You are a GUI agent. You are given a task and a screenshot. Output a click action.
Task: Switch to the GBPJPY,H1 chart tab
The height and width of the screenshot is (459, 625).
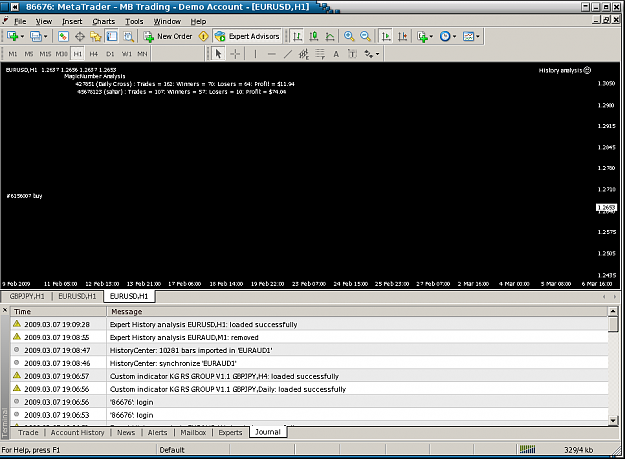(x=27, y=296)
